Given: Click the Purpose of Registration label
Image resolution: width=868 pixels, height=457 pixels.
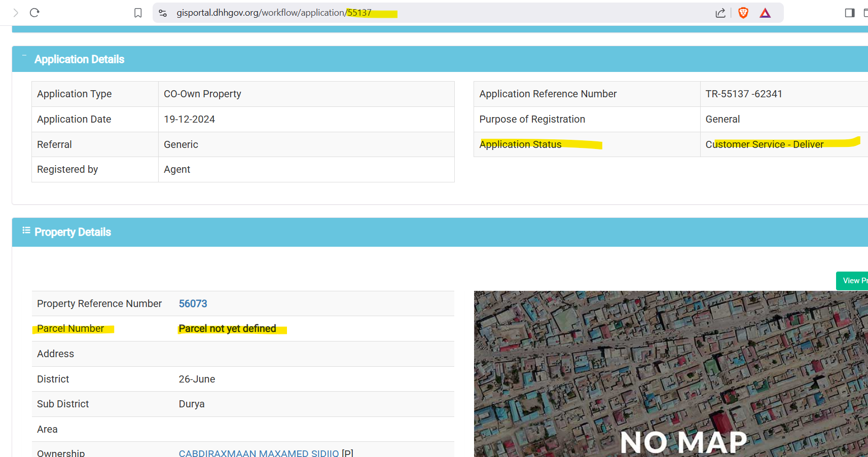Looking at the screenshot, I should click(532, 119).
